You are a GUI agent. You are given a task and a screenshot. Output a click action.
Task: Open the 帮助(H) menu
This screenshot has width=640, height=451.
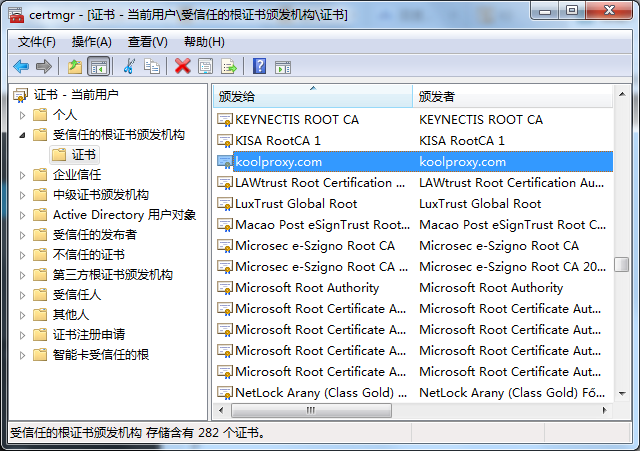click(x=204, y=42)
